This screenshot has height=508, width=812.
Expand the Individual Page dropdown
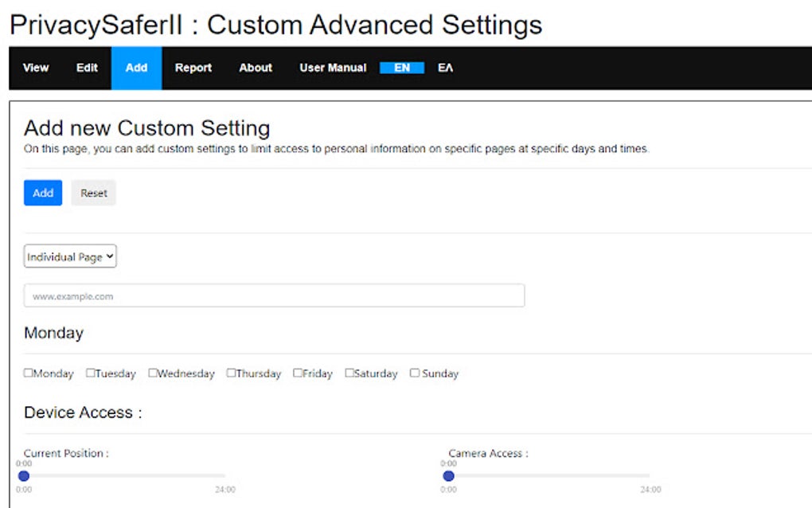click(70, 256)
